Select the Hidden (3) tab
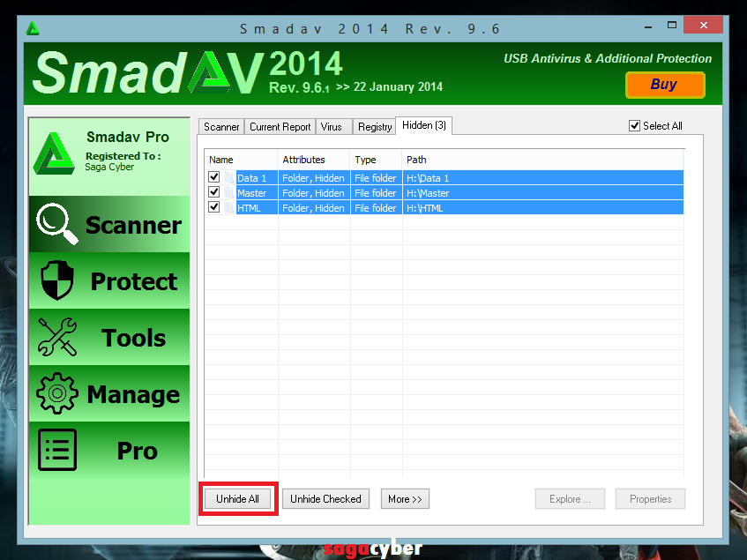 (424, 125)
